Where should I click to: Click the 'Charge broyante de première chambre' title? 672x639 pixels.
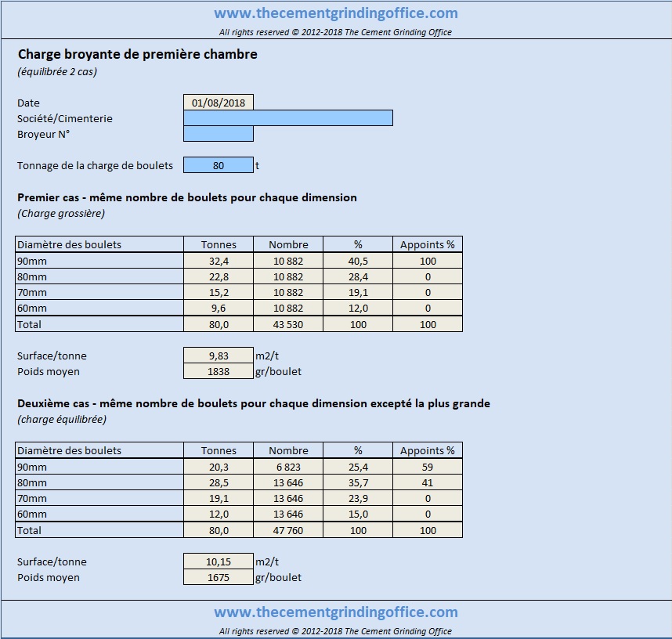tap(138, 55)
